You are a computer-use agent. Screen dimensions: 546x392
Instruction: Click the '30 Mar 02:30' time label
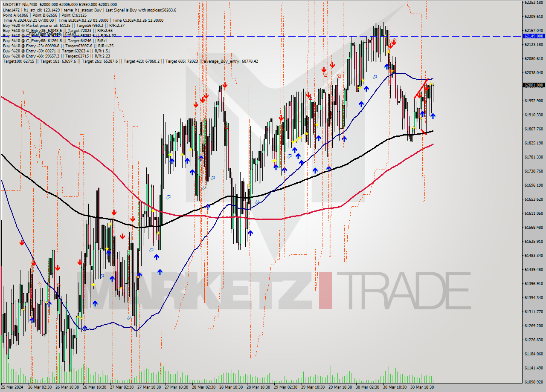368,387
